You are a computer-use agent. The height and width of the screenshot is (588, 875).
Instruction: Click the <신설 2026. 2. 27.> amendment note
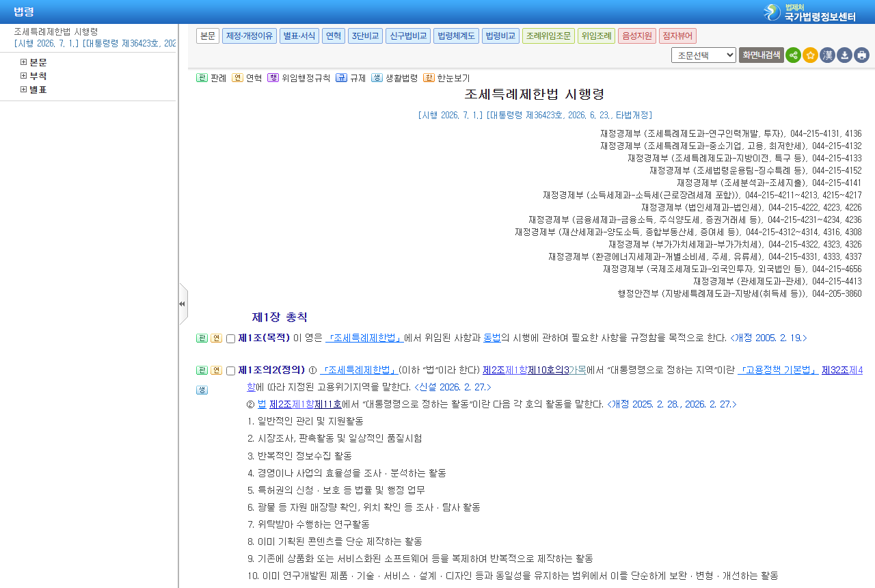coord(453,387)
